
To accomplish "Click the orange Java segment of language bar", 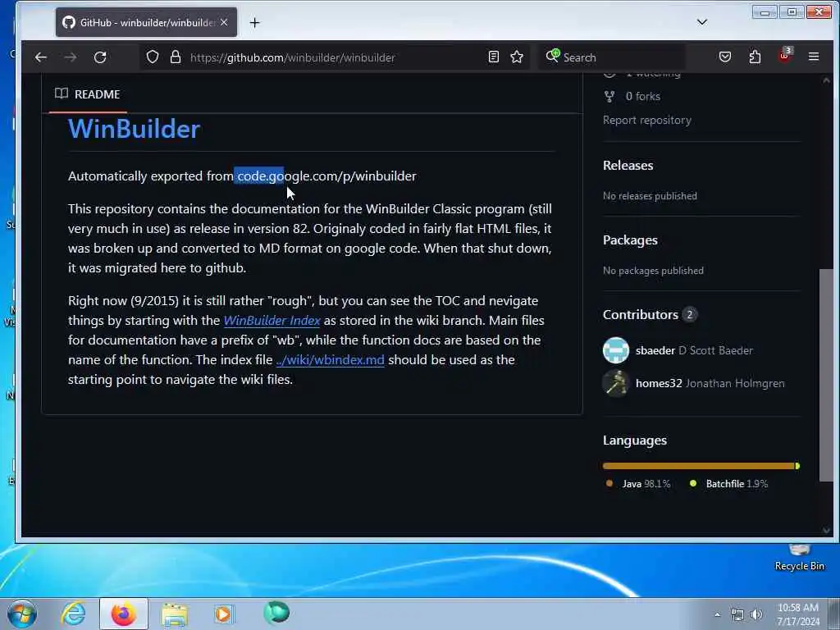I will [698, 466].
